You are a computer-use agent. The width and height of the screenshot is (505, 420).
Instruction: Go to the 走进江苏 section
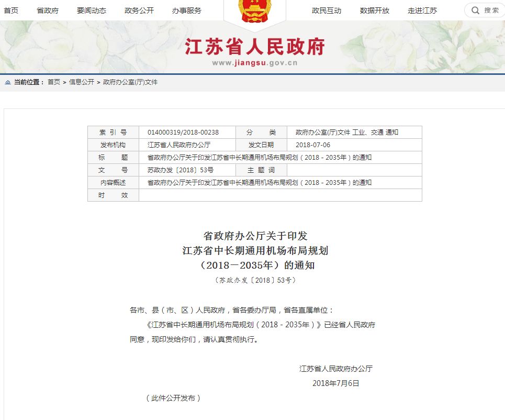[422, 10]
